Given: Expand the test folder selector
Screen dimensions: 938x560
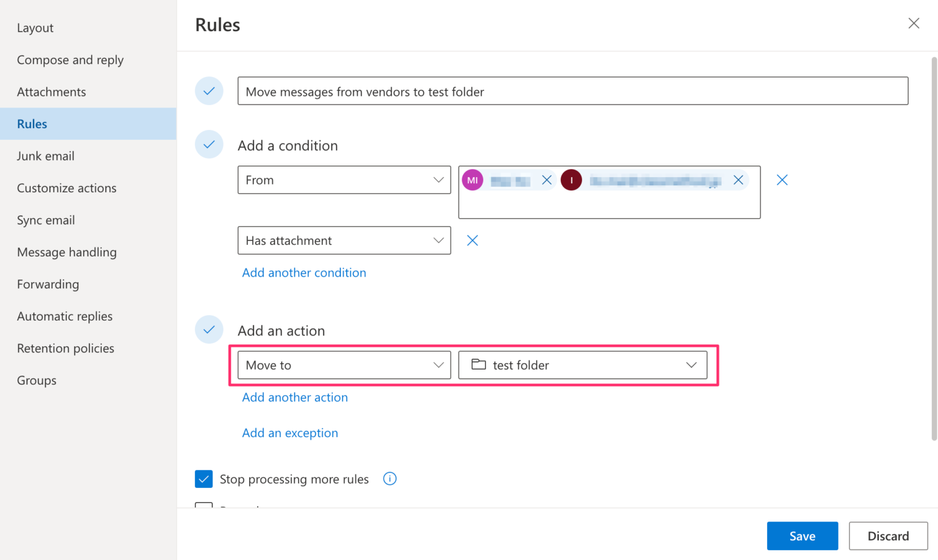Looking at the screenshot, I should pyautogui.click(x=691, y=365).
